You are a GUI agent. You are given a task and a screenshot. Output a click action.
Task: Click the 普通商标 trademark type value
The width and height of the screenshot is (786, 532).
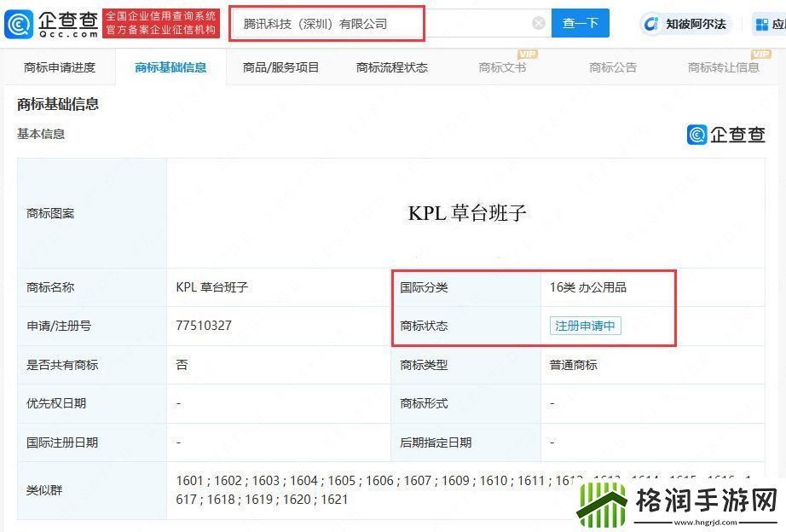pos(574,365)
